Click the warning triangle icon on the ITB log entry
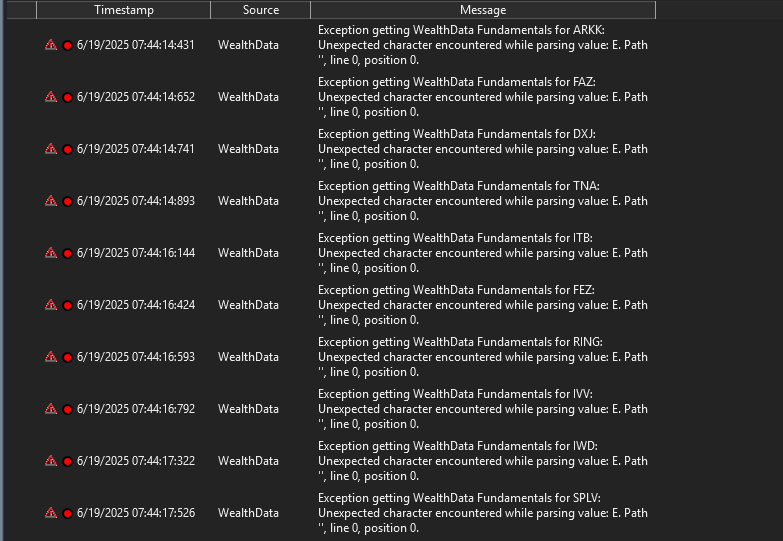 tap(51, 253)
